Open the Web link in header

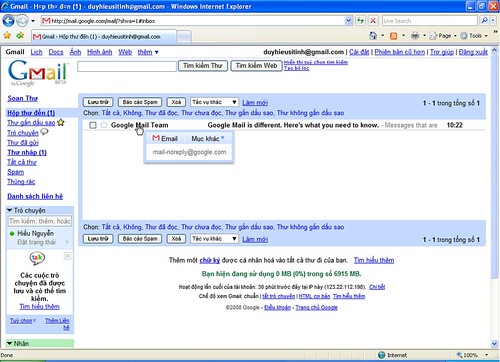125,52
